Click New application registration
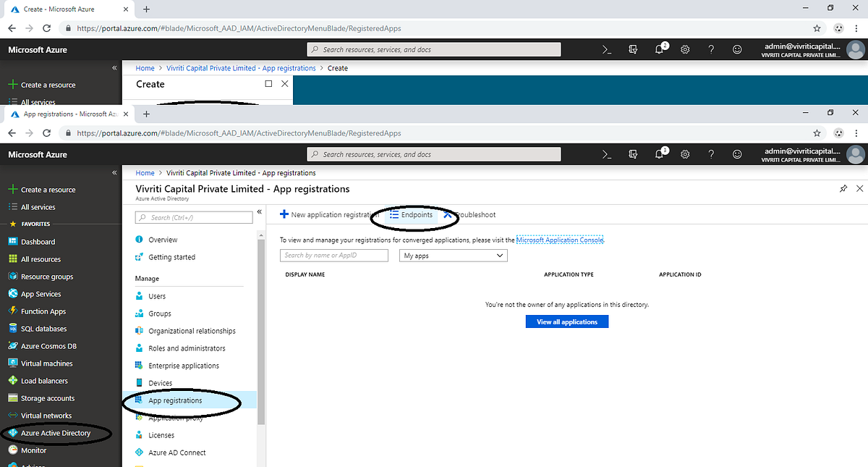The width and height of the screenshot is (868, 467). 329,215
